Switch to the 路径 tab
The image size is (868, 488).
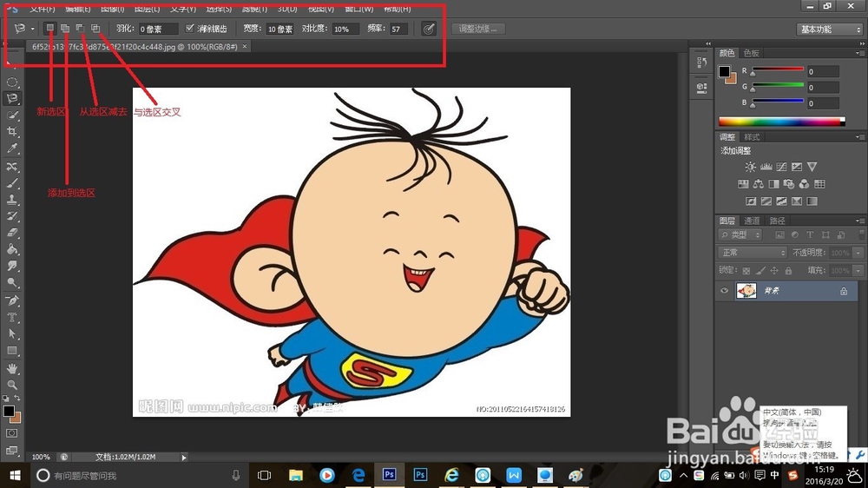tap(777, 221)
